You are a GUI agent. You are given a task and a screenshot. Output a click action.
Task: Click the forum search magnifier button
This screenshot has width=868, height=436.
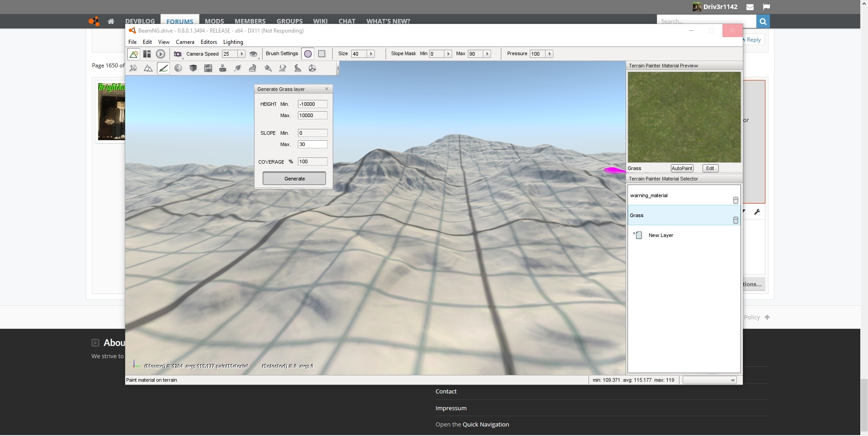coord(763,21)
